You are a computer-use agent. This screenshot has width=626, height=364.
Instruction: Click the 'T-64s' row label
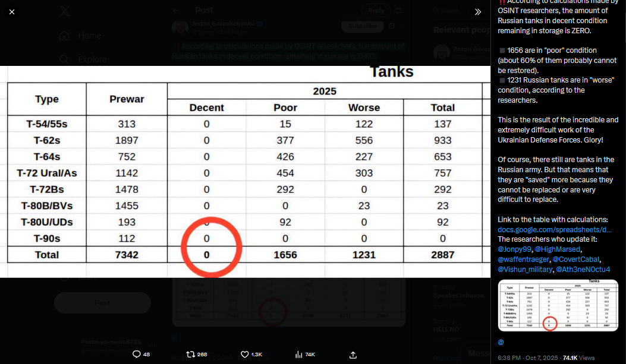pos(47,157)
